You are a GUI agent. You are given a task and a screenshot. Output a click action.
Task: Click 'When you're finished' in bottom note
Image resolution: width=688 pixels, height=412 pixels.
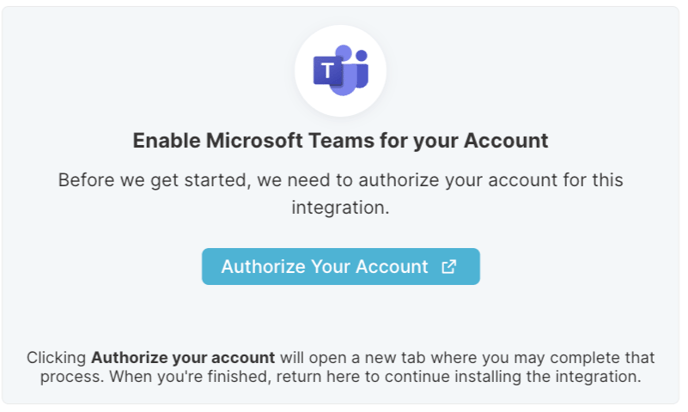[x=189, y=376]
